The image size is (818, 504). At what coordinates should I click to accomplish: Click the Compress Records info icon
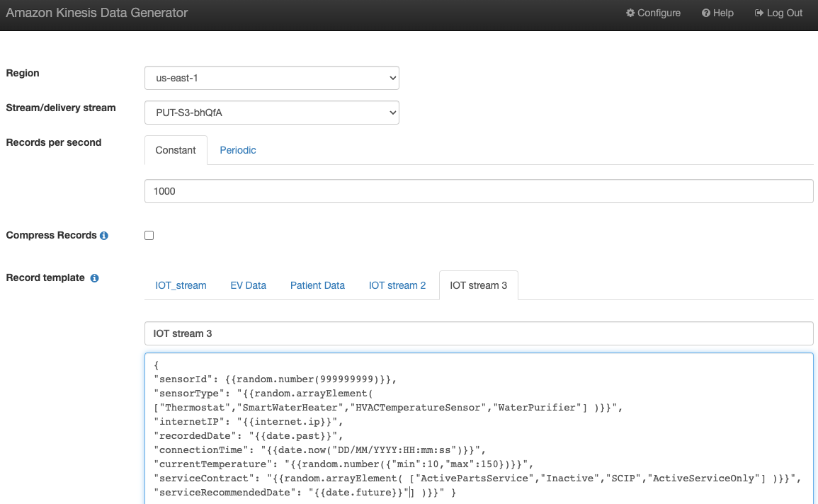104,236
